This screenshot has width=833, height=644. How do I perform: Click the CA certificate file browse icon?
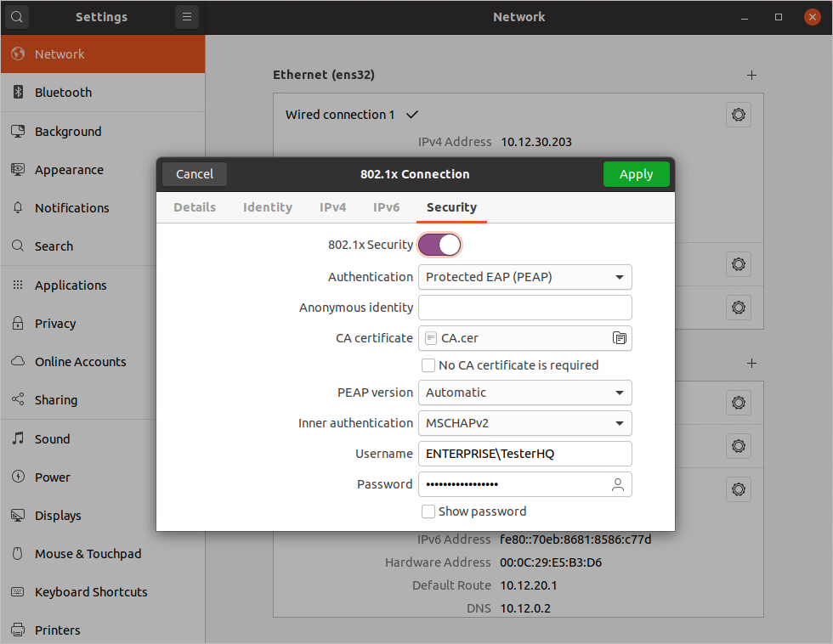619,338
